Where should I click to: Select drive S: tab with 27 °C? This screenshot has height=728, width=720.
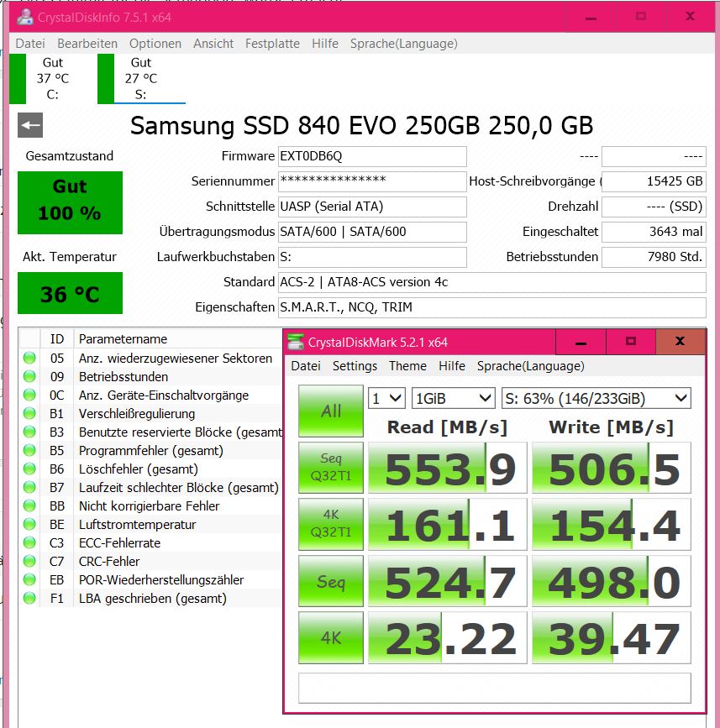coord(141,78)
